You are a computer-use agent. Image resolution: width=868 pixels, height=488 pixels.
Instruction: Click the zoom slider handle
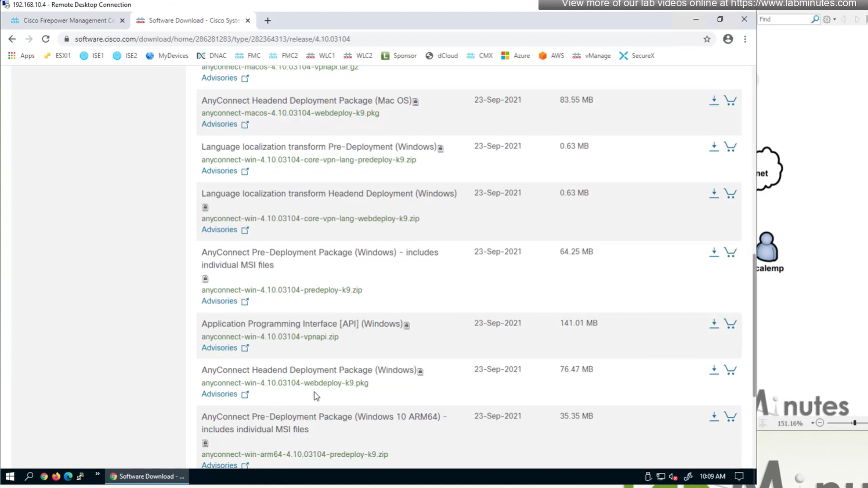tap(854, 423)
